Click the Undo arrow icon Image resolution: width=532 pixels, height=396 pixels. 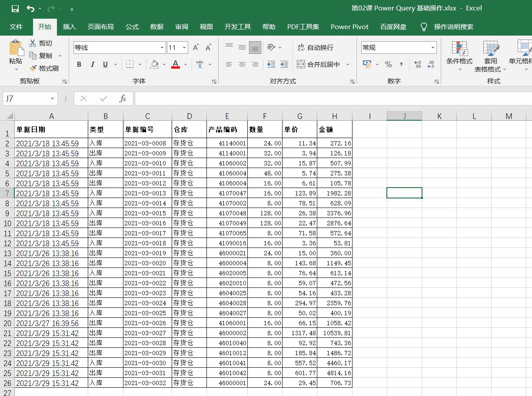coord(30,9)
